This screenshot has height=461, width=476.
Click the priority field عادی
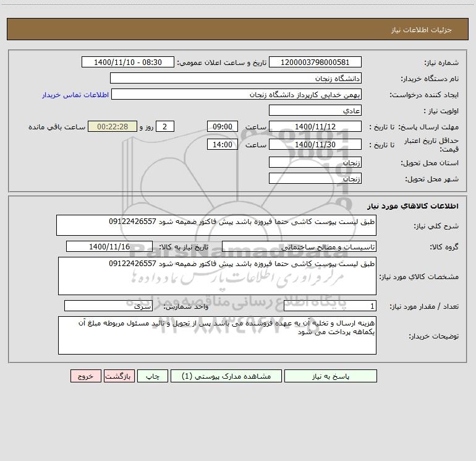[315, 110]
